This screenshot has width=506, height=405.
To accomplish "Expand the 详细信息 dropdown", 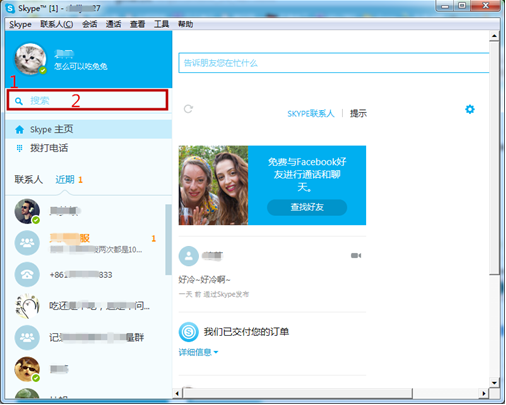I will tap(198, 352).
